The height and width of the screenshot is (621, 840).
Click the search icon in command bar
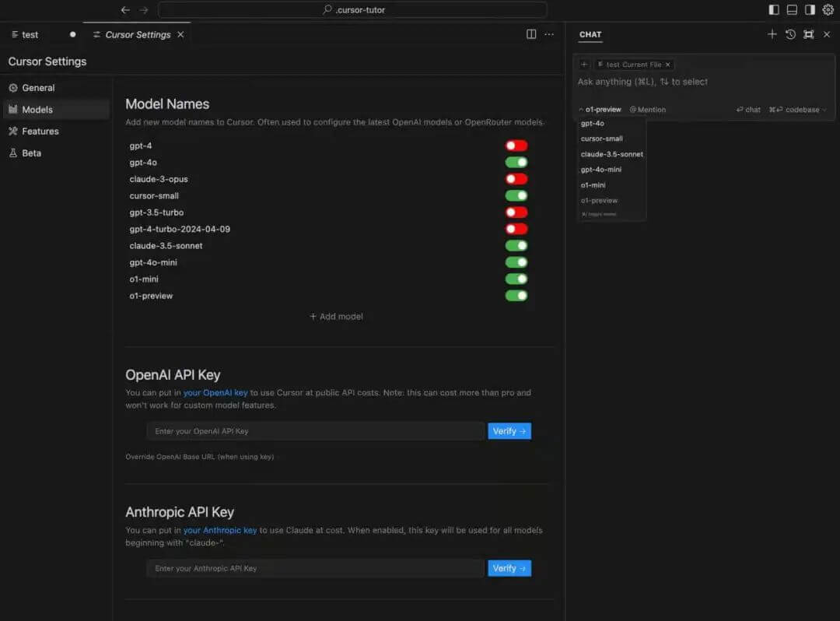pyautogui.click(x=327, y=9)
